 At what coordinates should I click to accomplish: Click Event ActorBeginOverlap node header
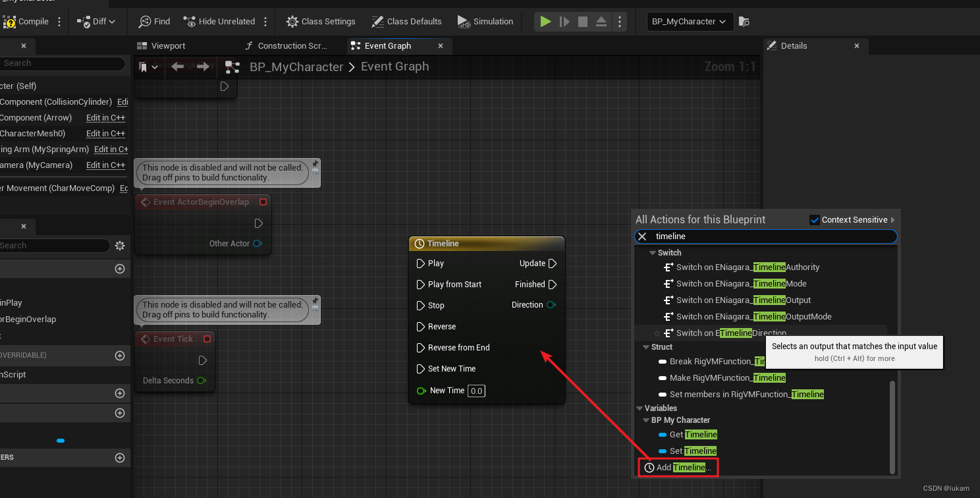pyautogui.click(x=202, y=202)
